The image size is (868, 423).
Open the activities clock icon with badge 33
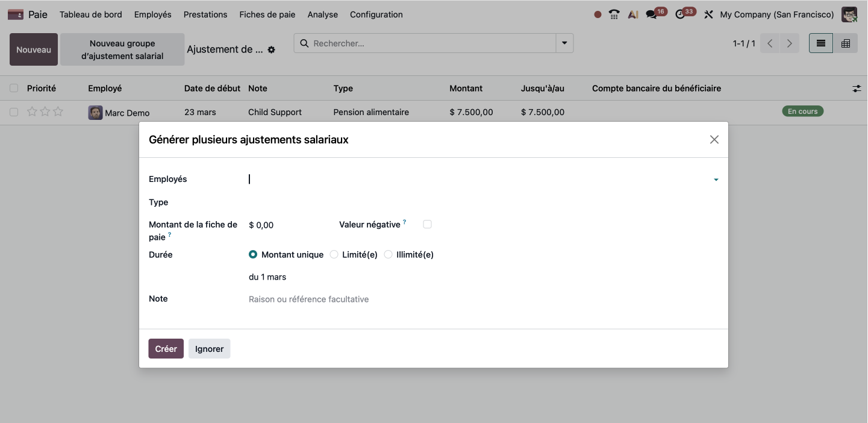coord(681,14)
